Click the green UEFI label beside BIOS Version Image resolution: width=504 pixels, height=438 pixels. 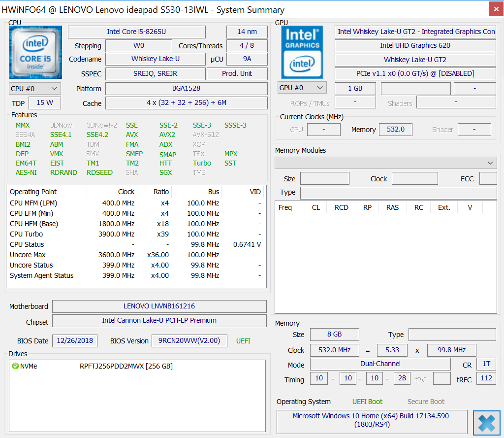(x=243, y=341)
